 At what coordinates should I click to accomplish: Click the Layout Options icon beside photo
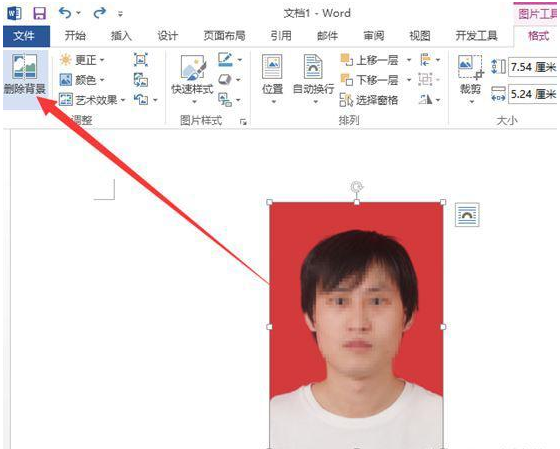[x=467, y=215]
